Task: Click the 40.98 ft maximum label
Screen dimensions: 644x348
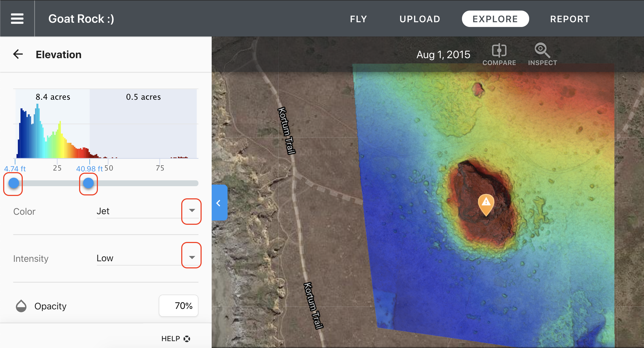Action: tap(89, 169)
